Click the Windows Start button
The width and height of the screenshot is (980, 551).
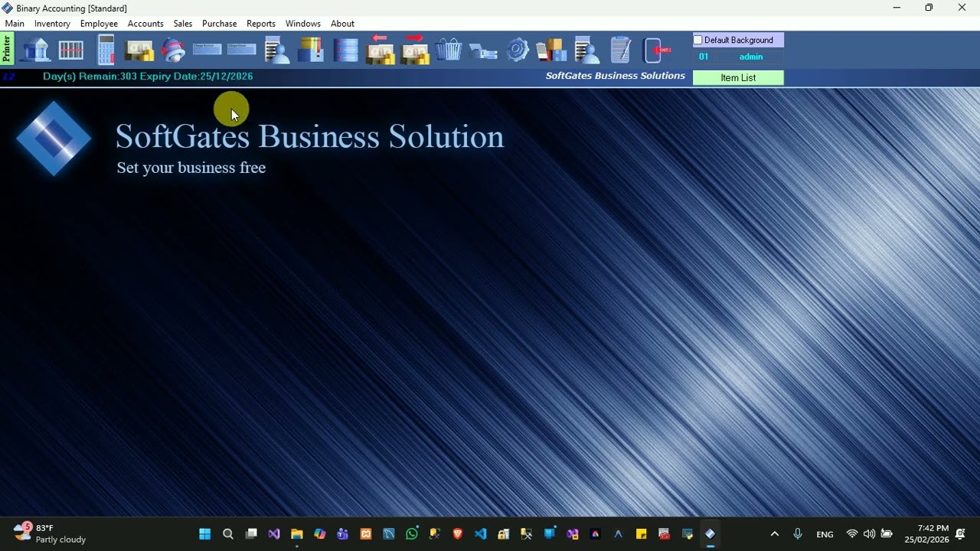(205, 534)
